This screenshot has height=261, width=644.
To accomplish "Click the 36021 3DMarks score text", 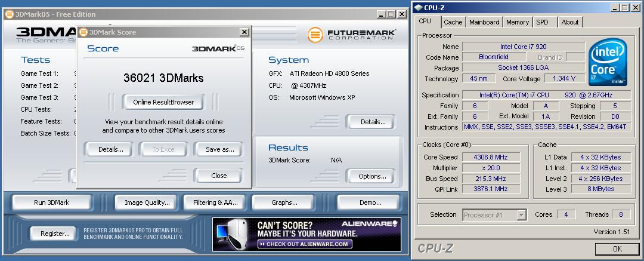I will click(163, 78).
